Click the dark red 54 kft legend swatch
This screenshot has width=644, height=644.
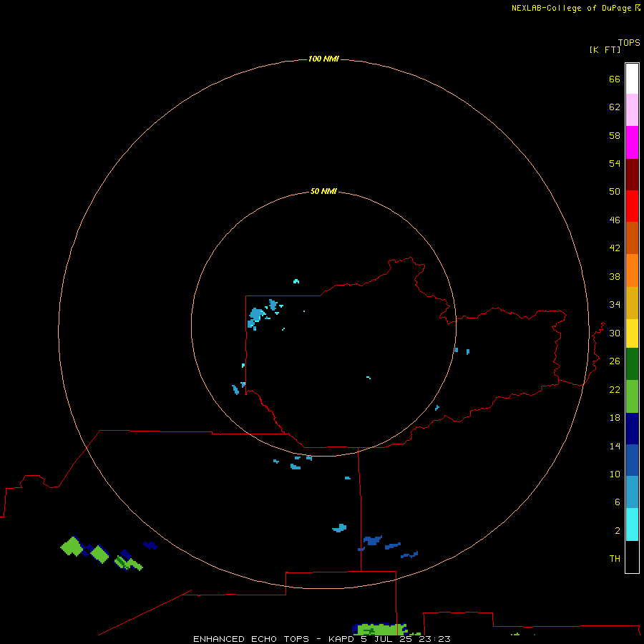point(632,174)
